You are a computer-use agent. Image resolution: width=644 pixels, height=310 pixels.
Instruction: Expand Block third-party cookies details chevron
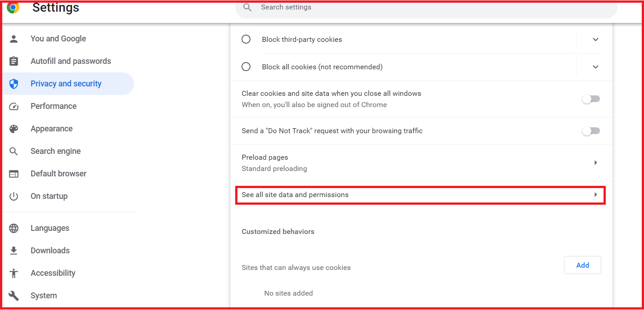595,39
